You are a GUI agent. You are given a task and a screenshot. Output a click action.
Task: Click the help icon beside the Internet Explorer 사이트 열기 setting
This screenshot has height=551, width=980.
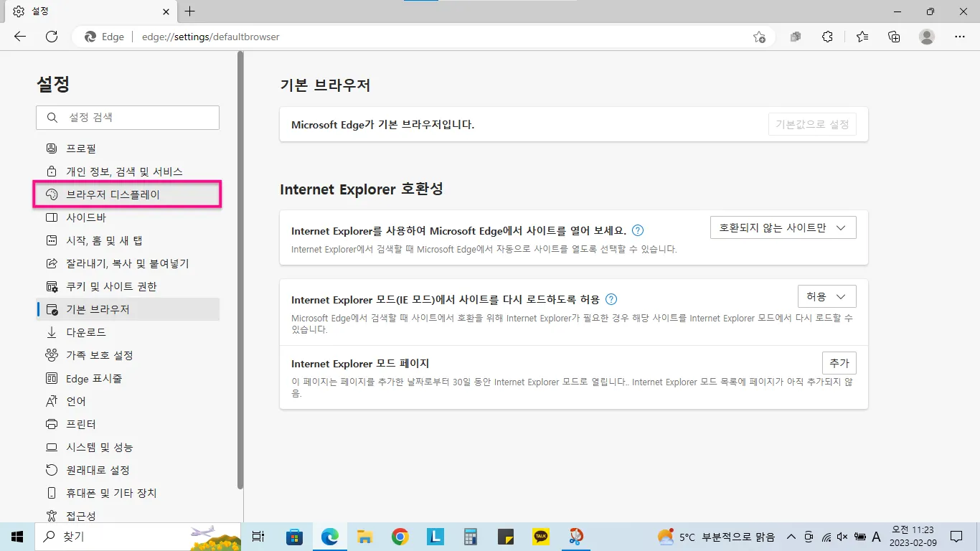coord(638,230)
